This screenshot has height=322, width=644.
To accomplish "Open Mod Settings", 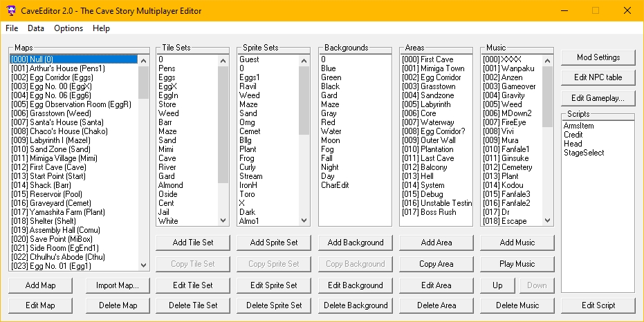I will [598, 57].
